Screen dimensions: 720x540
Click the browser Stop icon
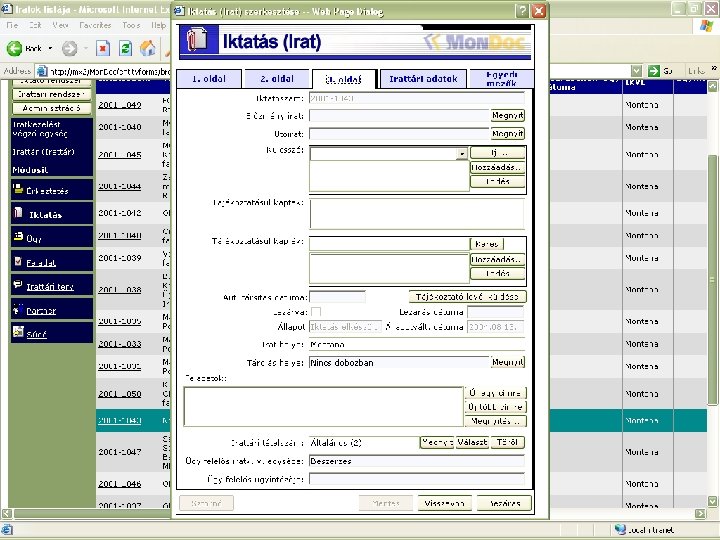pyautogui.click(x=103, y=48)
